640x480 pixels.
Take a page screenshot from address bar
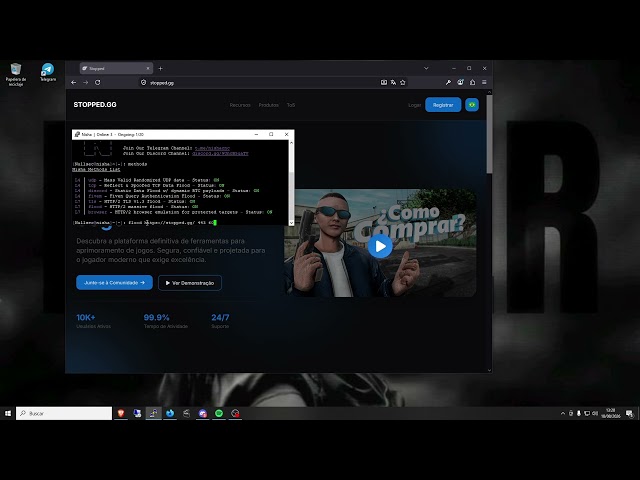[x=384, y=82]
